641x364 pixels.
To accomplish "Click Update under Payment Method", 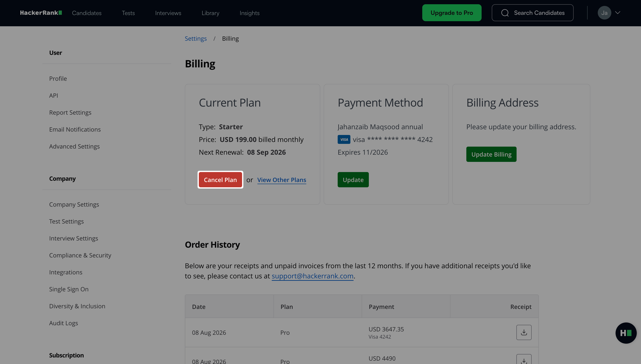I will pos(353,180).
